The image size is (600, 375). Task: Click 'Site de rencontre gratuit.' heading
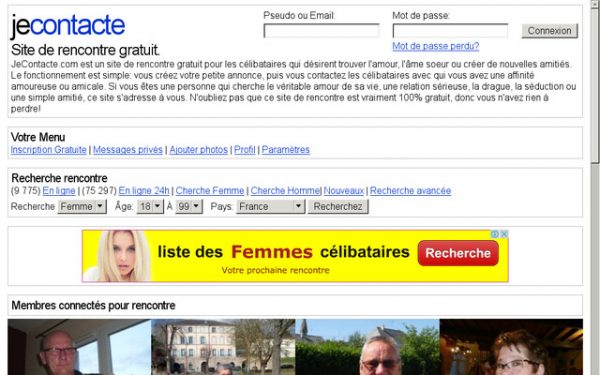click(x=85, y=50)
